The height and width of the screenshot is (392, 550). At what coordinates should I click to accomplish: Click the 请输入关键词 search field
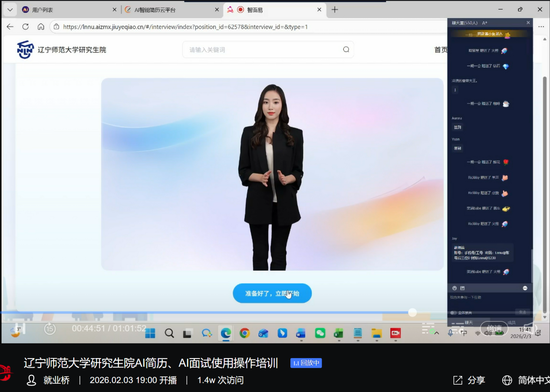click(263, 49)
